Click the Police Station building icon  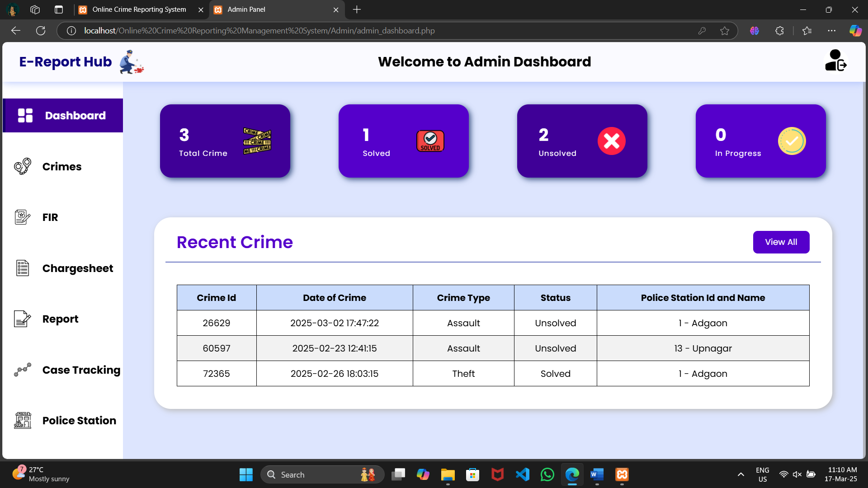click(23, 421)
